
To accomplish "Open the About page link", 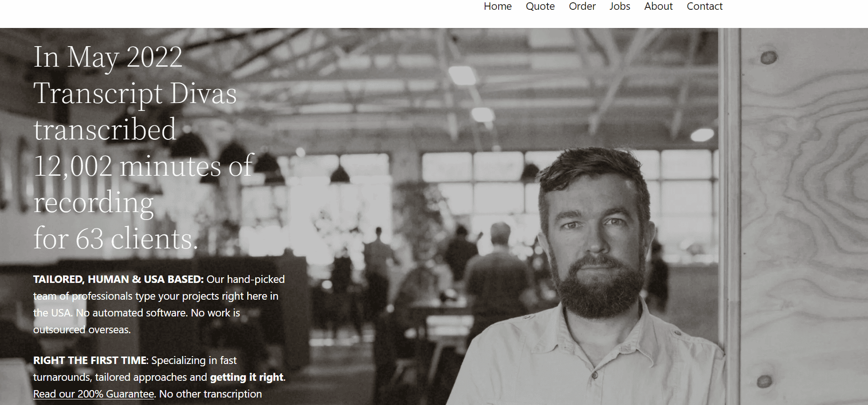I will coord(659,7).
